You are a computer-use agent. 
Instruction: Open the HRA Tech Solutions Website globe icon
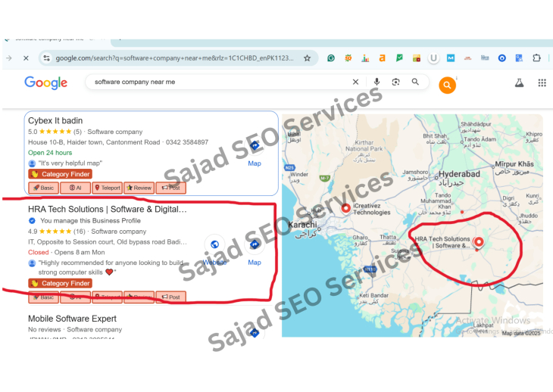(x=214, y=244)
